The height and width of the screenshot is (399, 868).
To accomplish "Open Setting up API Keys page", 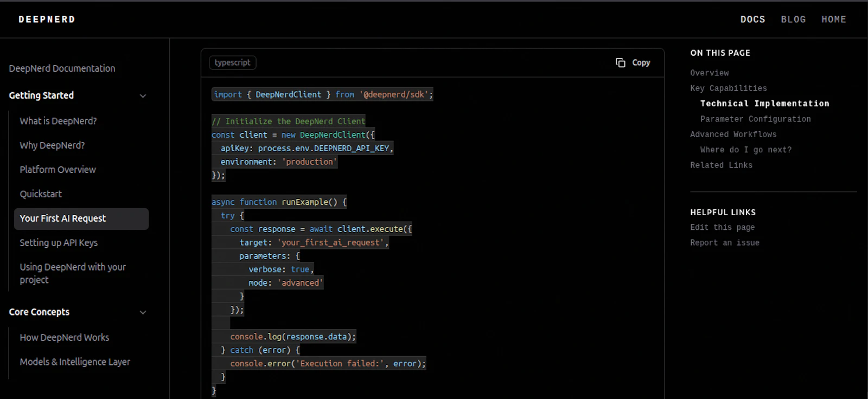I will point(59,243).
